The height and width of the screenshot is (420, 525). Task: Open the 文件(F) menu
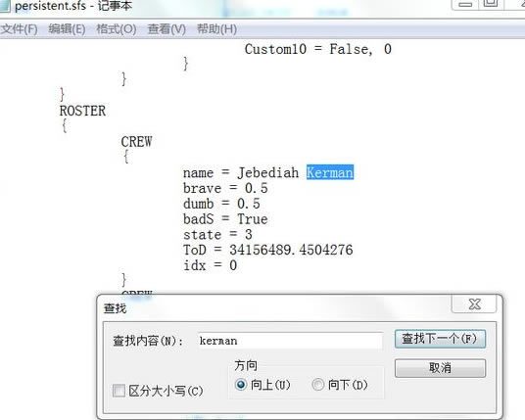point(19,29)
